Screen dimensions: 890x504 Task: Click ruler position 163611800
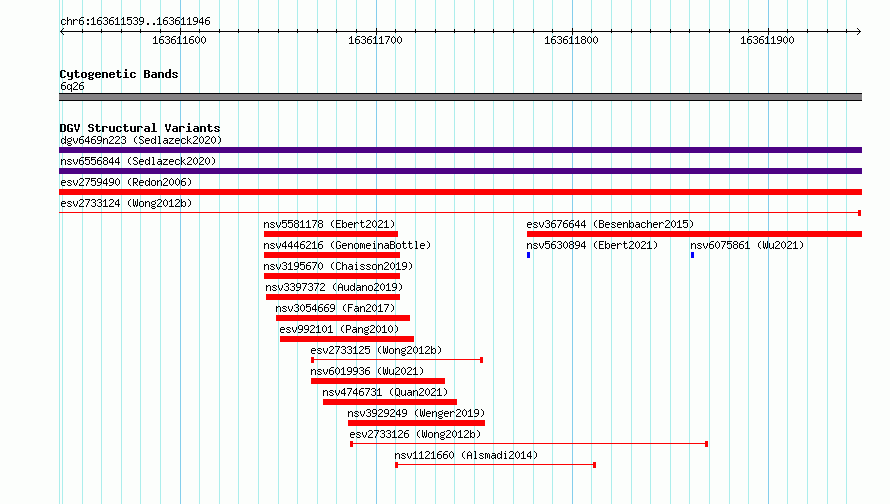point(571,40)
